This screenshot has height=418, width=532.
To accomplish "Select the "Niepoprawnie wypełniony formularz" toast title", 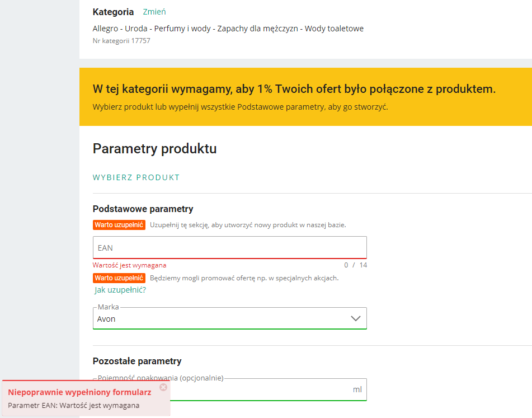I will tap(79, 392).
